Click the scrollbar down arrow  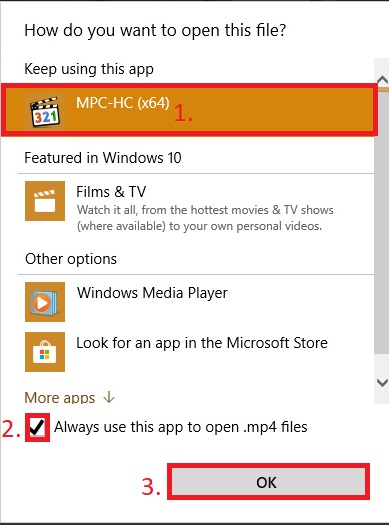382,382
